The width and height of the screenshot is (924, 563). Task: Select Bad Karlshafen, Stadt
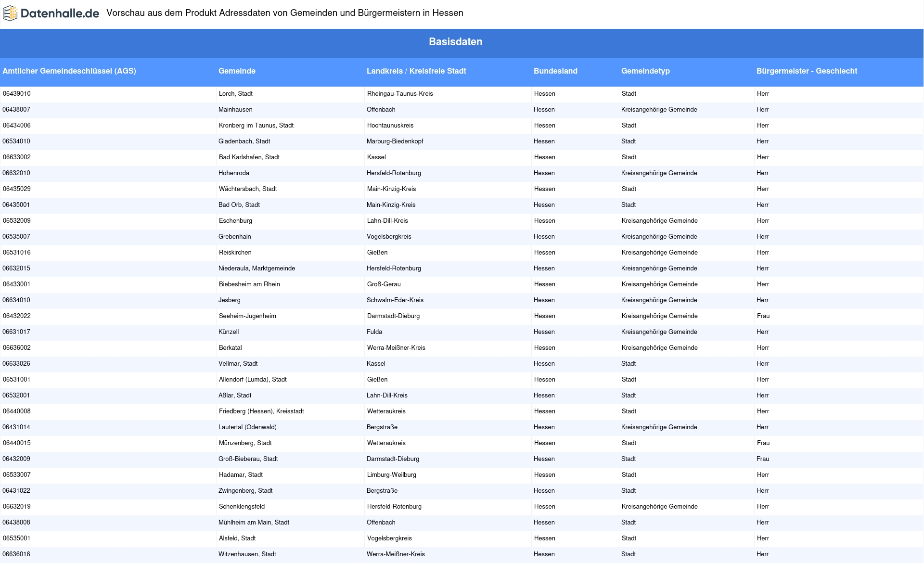tap(249, 157)
